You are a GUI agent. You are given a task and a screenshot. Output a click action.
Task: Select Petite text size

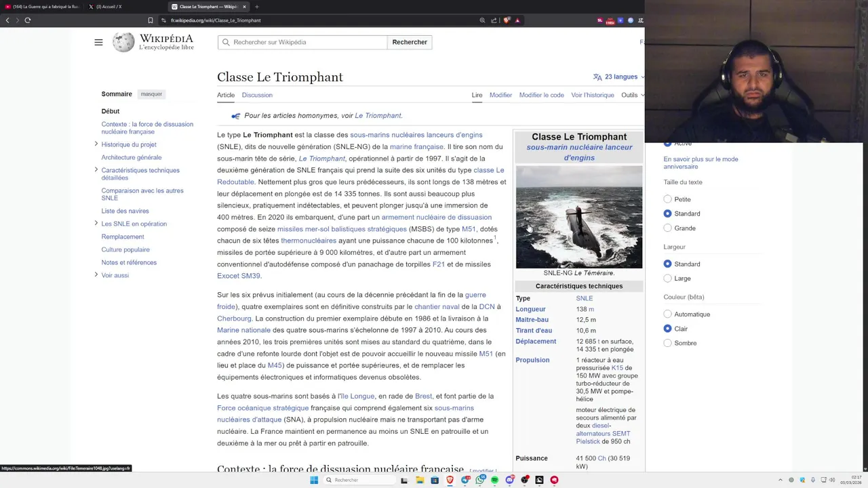coord(667,199)
